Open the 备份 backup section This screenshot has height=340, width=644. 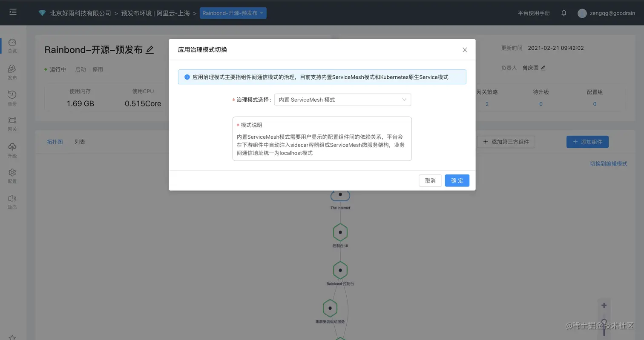click(12, 97)
